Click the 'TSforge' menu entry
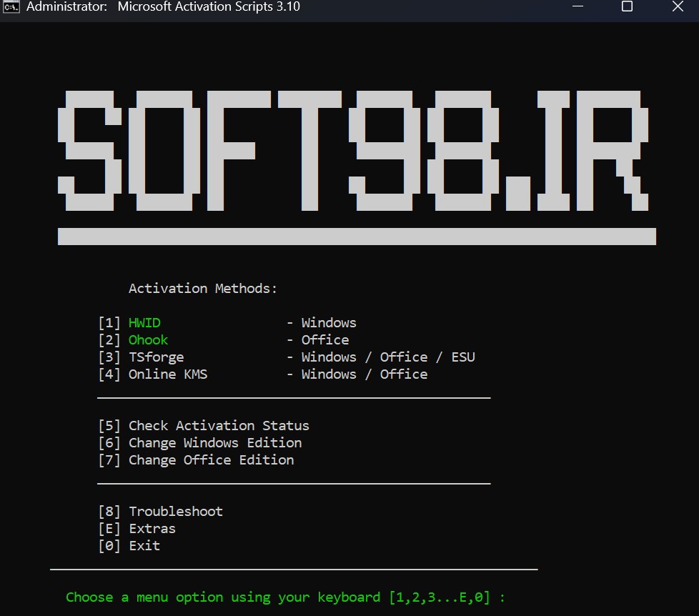Viewport: 699px width, 616px height. [156, 357]
